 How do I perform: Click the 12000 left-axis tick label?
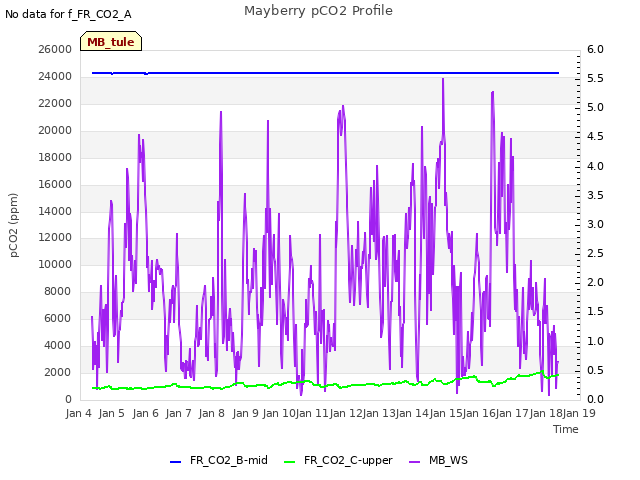pyautogui.click(x=55, y=238)
